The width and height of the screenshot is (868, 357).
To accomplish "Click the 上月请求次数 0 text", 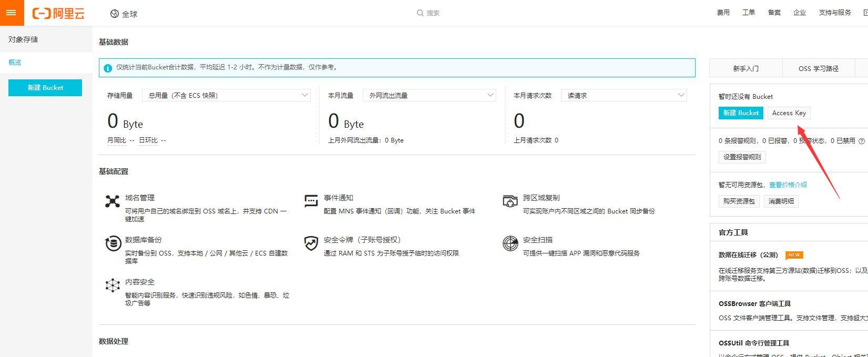I will [x=536, y=140].
